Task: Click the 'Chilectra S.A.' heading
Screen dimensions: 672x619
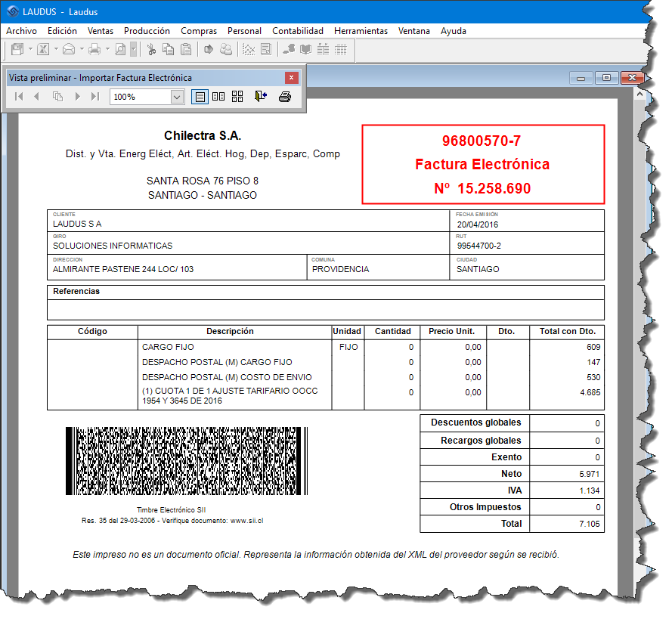Action: click(203, 136)
